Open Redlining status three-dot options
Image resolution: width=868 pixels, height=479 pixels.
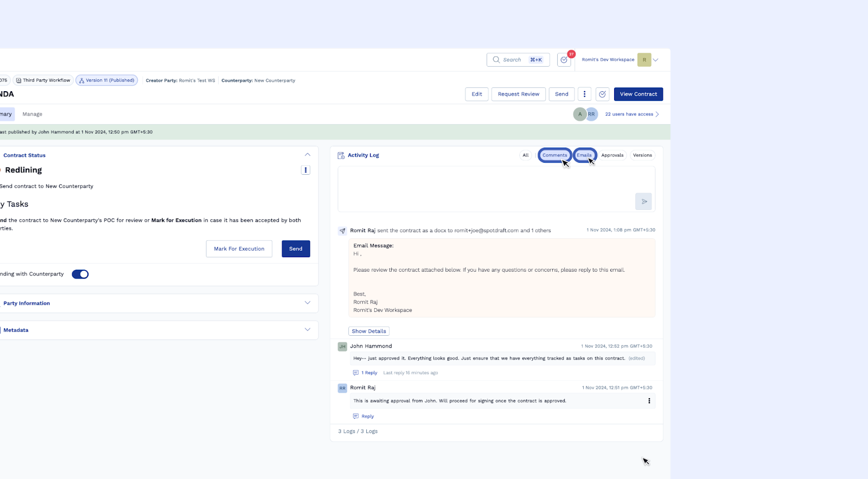305,170
